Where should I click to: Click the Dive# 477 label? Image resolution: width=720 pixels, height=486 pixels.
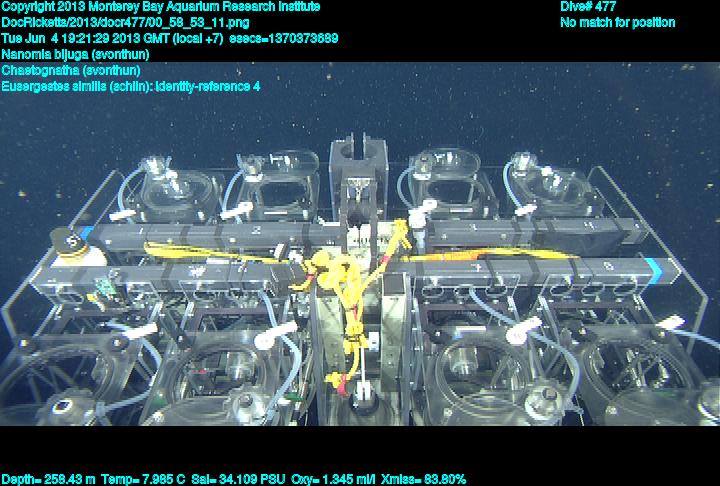click(x=588, y=6)
